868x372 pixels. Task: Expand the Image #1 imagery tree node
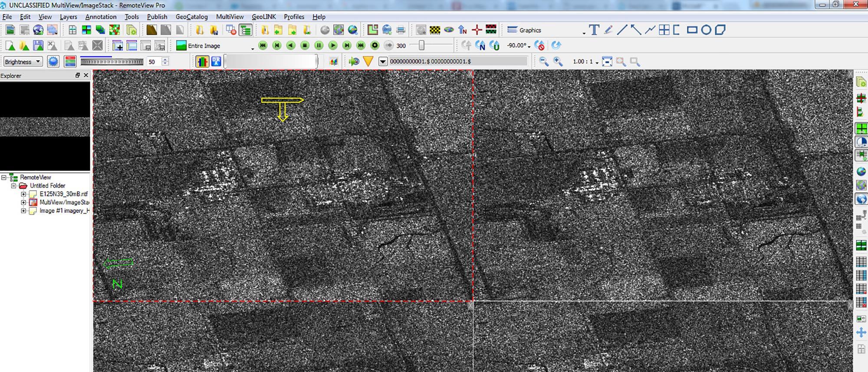click(x=23, y=211)
